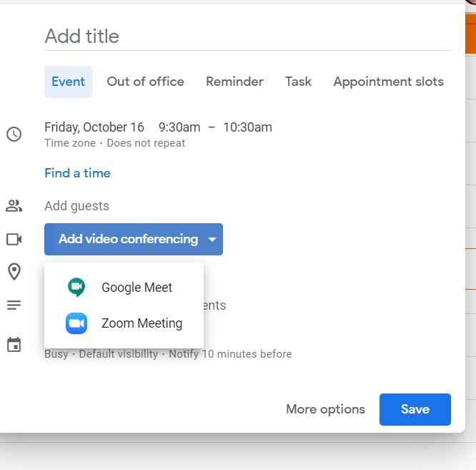Open the 9:30am start time picker
Viewport: 476px width, 470px height.
179,127
